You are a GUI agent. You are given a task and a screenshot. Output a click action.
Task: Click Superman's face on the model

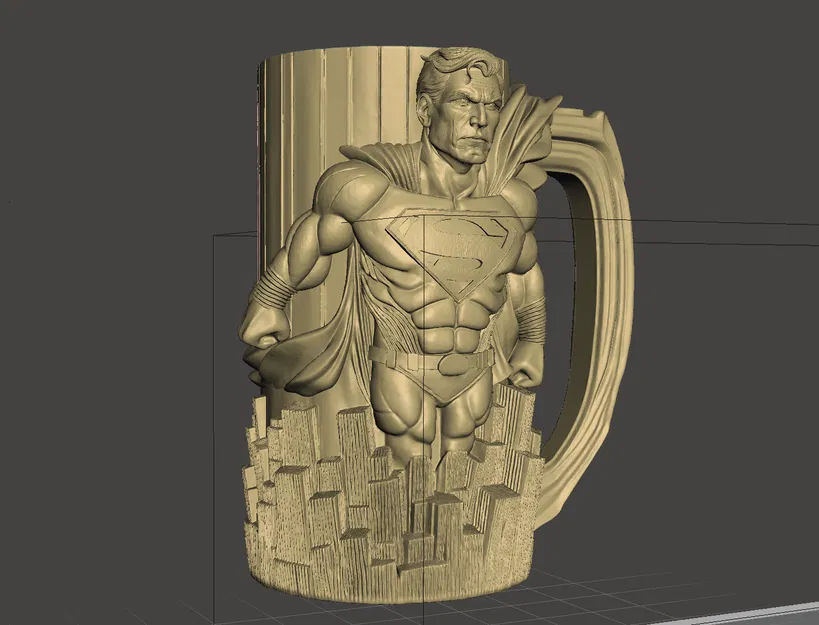point(465,110)
